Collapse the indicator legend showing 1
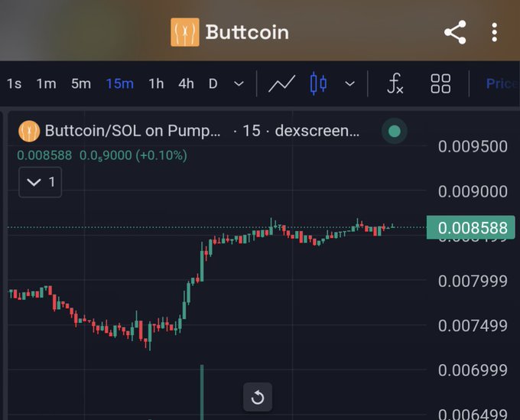The width and height of the screenshot is (520, 420). 41,182
